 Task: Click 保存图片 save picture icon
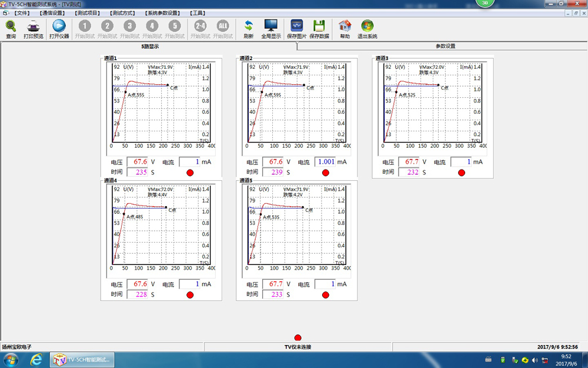[296, 26]
